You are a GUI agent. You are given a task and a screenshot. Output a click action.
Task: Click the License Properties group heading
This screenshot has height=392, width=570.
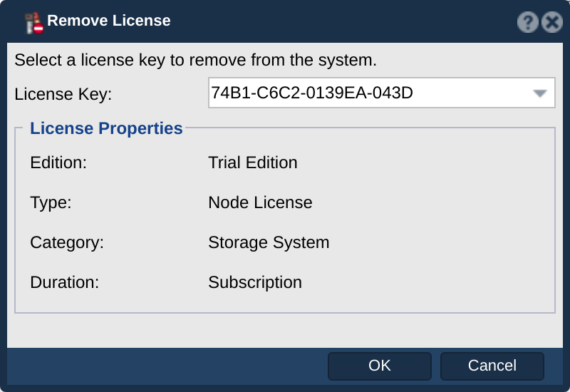[106, 128]
